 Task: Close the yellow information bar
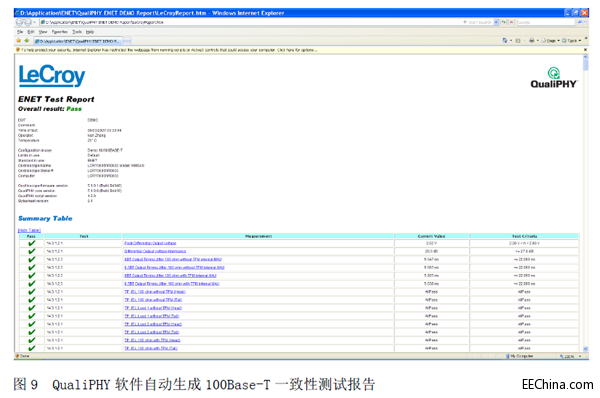tap(585, 50)
